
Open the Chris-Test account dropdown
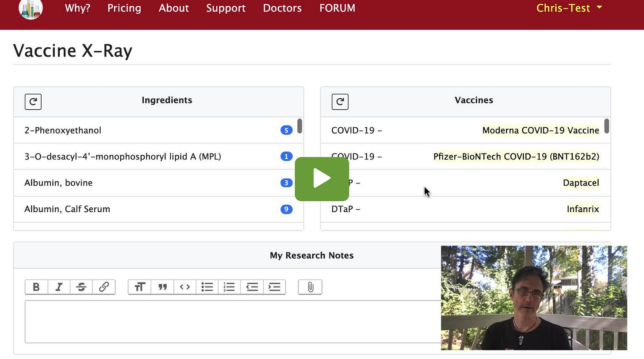click(x=569, y=8)
